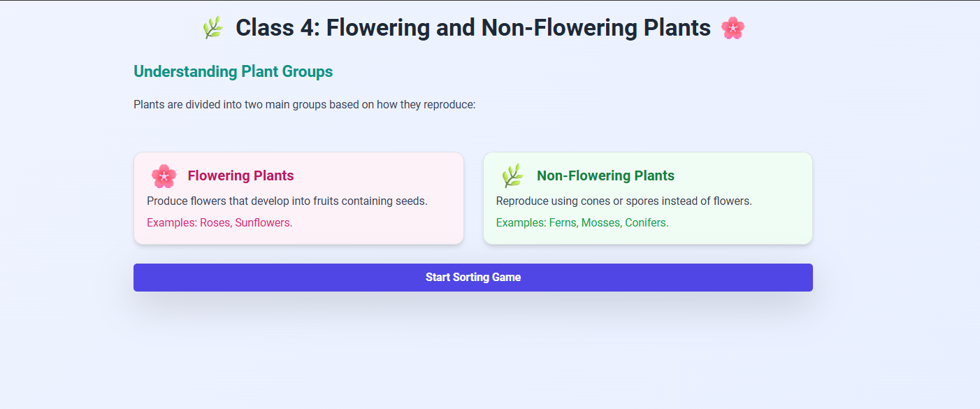Click the herb icon beside the page title
Viewport: 980px width, 409px height.
coord(212,28)
